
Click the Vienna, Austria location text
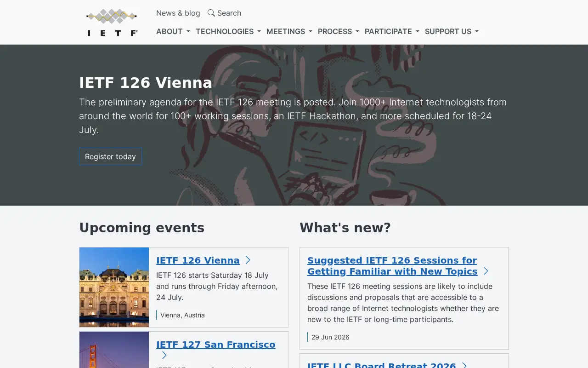[182, 315]
